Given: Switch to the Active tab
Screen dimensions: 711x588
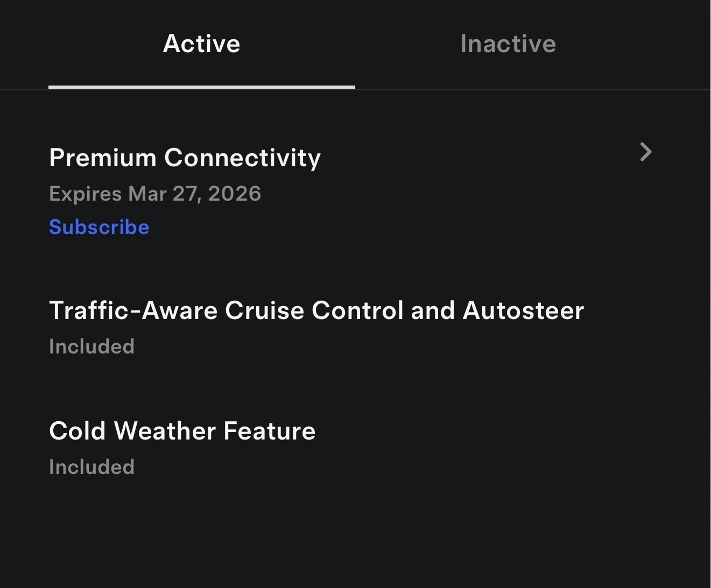Looking at the screenshot, I should pos(201,44).
